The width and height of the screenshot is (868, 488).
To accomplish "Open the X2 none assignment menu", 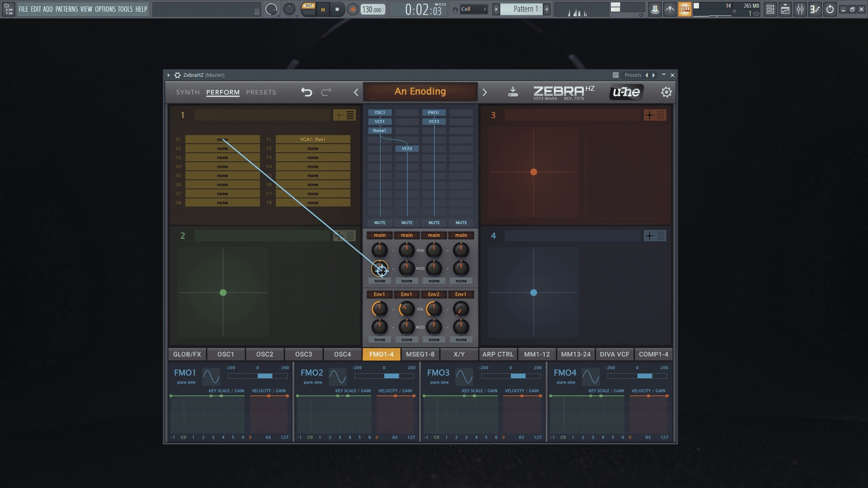I will 222,149.
